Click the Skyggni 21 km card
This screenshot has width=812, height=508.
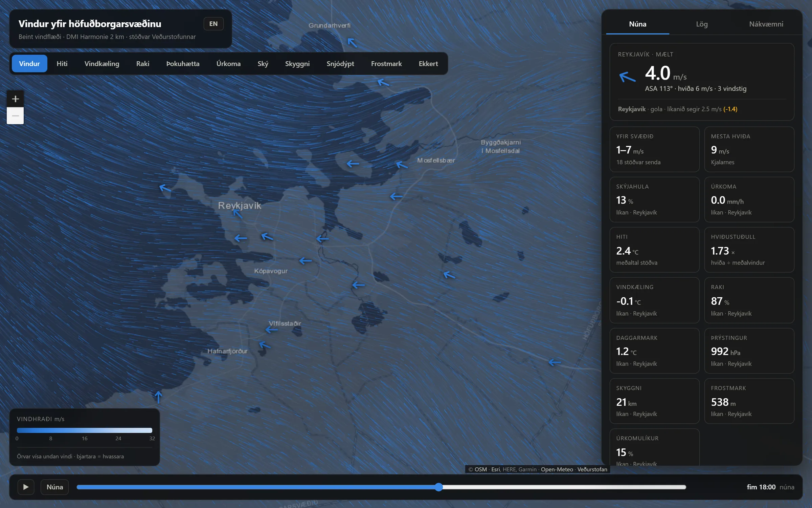pyautogui.click(x=654, y=401)
